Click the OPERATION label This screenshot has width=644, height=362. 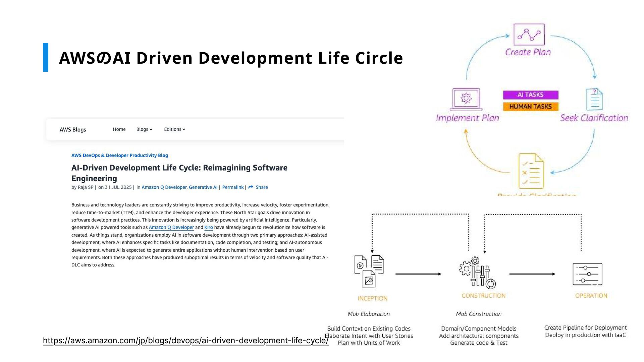click(591, 296)
